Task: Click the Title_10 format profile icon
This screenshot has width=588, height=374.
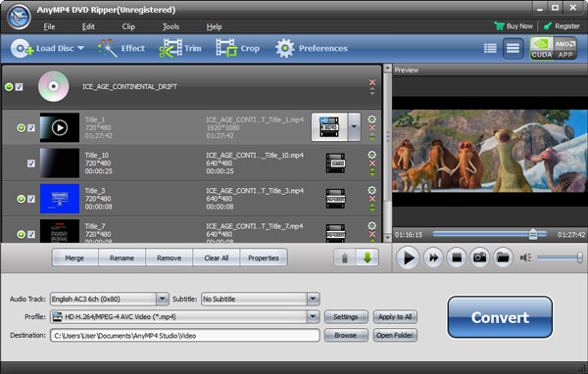Action: 335,164
